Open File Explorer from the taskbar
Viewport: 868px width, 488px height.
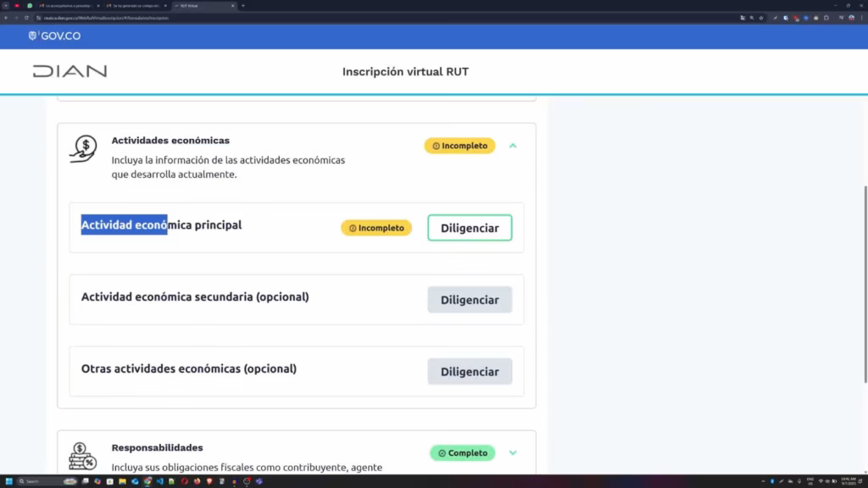tap(122, 481)
